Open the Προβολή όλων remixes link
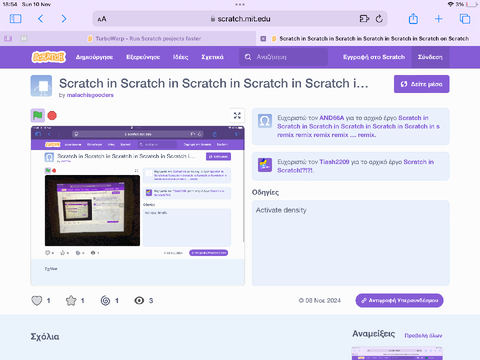The image size is (480, 360). (x=423, y=336)
